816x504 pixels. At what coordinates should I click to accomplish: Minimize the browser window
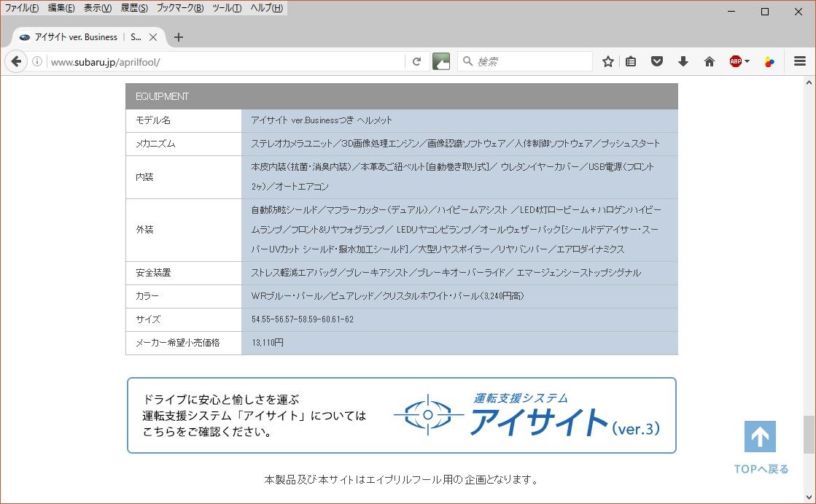[x=731, y=12]
